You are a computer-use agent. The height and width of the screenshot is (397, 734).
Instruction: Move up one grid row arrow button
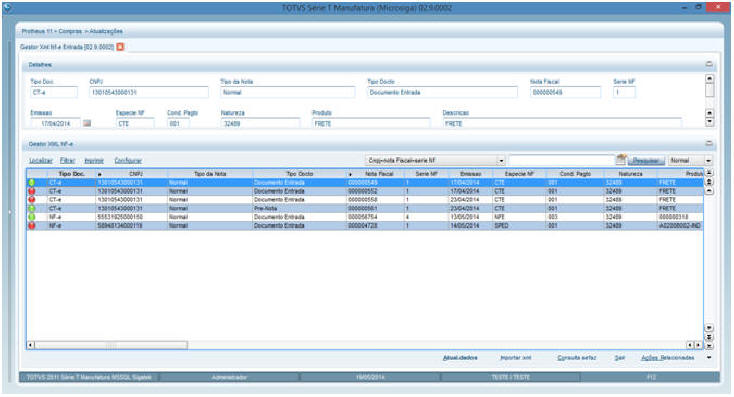coord(709,191)
